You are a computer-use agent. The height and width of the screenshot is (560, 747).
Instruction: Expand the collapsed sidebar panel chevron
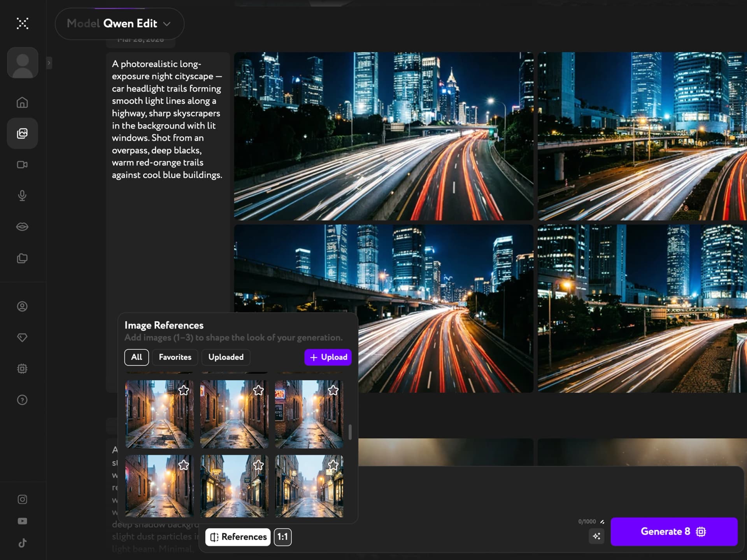click(x=49, y=63)
